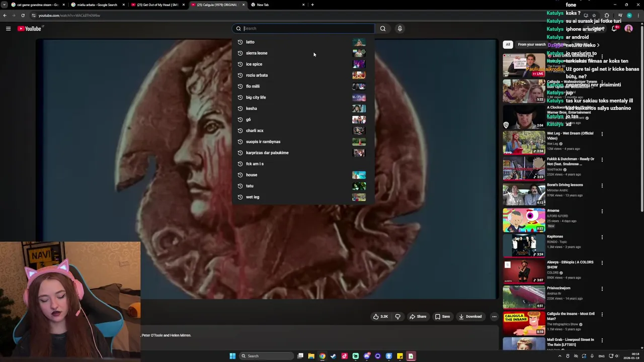Choose 'big city life' search suggestion
Viewport: 644px width, 362px height.
302,98
